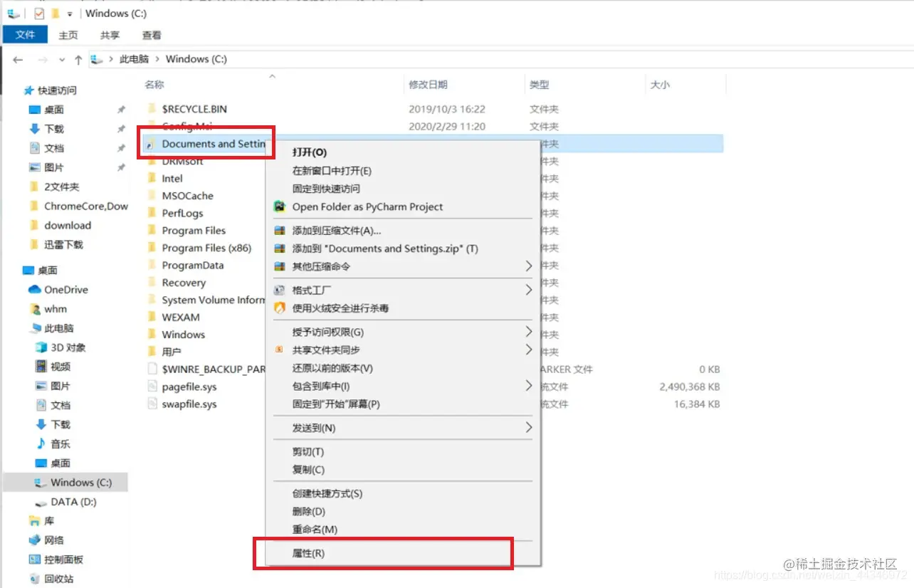The height and width of the screenshot is (588, 914).
Task: Choose 创建快捷方式(S)
Action: (327, 493)
